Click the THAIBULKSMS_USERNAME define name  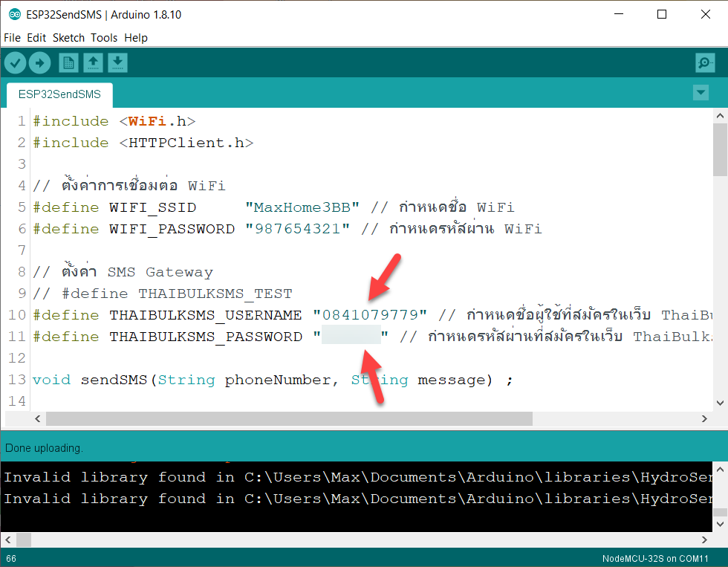coord(206,315)
